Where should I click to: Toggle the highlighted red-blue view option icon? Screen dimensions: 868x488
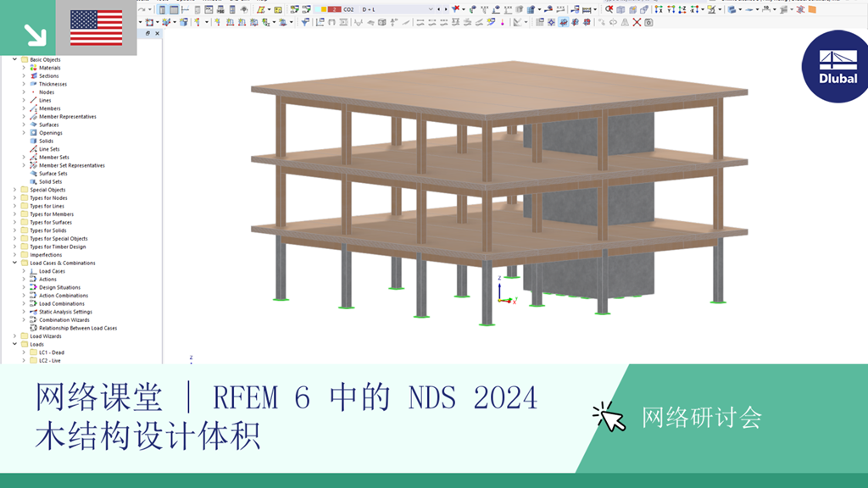click(563, 22)
